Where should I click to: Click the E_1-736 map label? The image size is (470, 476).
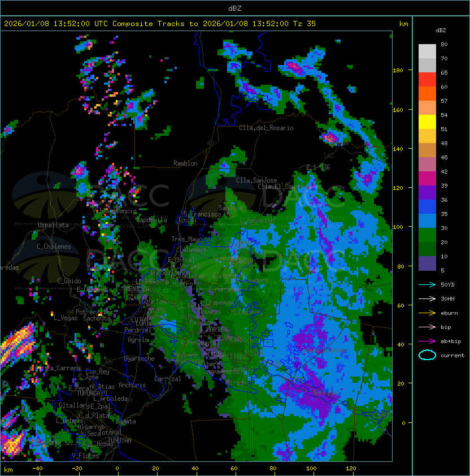point(318,167)
